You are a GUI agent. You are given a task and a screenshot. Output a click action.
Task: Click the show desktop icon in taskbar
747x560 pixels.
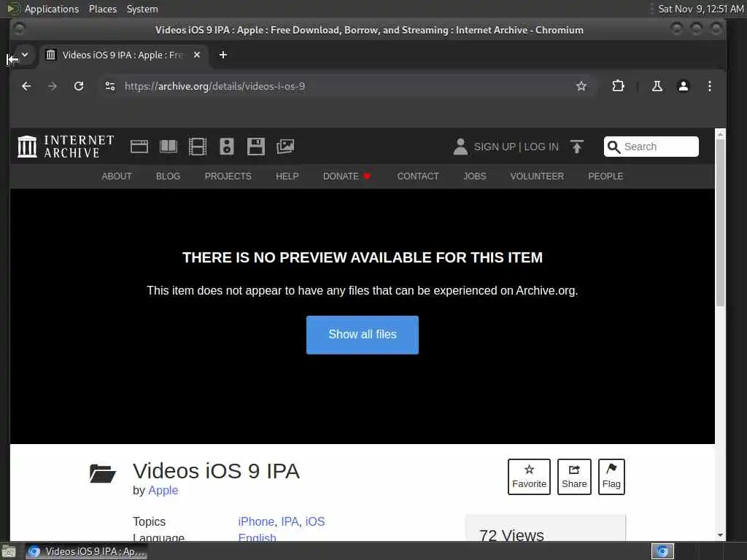point(9,552)
